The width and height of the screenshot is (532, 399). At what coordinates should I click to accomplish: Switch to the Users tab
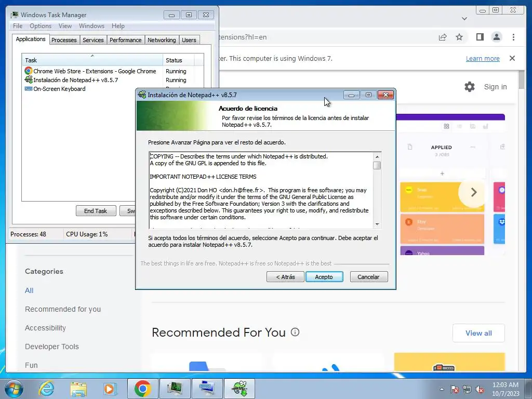189,40
